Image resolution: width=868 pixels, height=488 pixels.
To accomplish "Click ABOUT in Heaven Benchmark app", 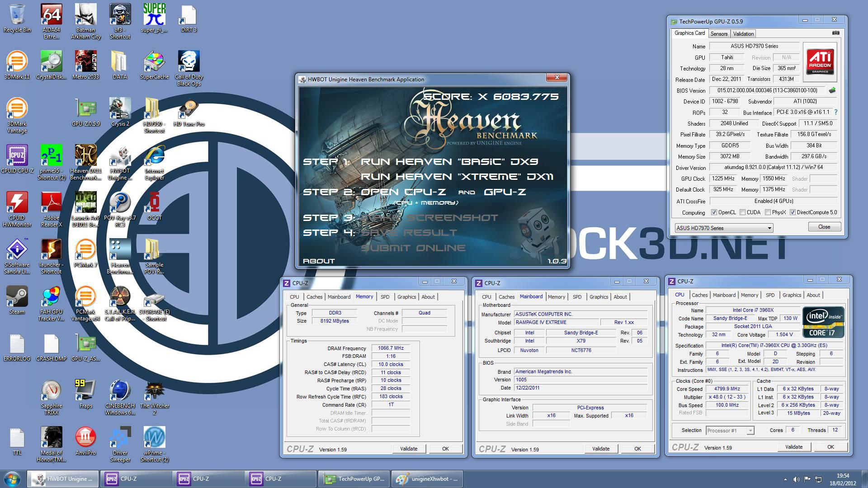I will click(319, 261).
